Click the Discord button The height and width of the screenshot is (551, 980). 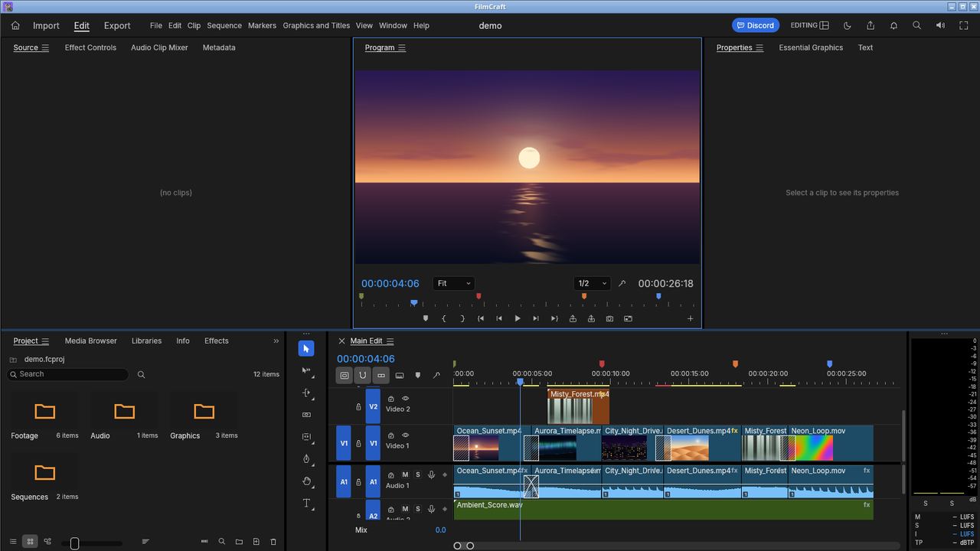click(x=756, y=25)
